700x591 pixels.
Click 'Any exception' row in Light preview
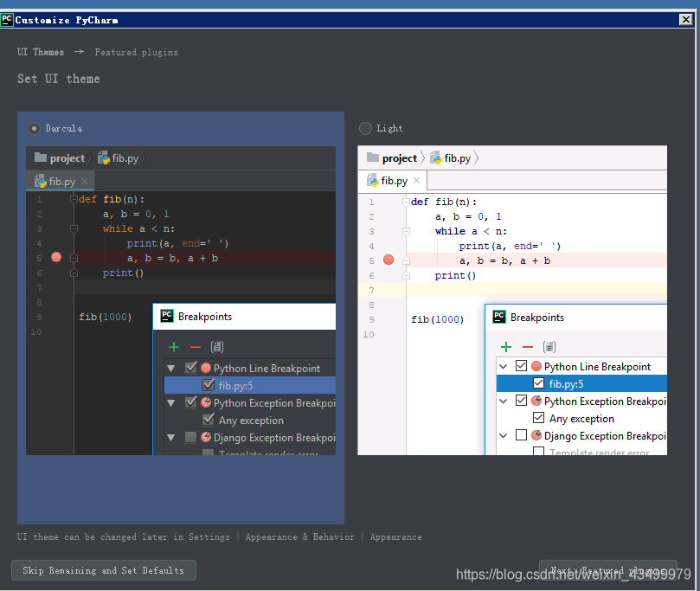coord(581,418)
